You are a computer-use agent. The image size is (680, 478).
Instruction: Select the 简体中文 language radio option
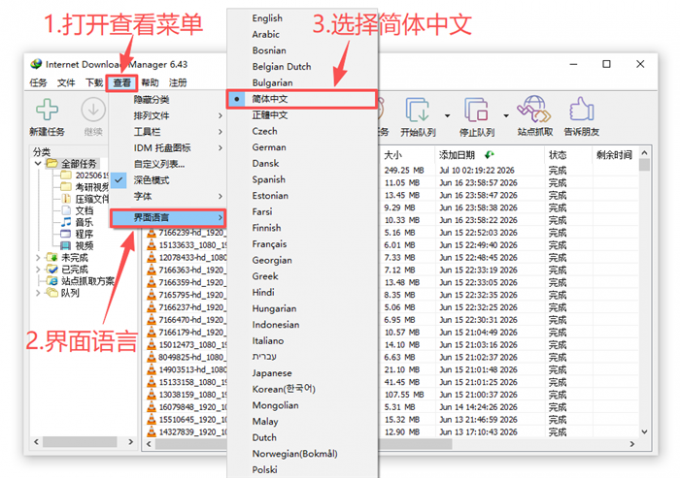[236, 99]
